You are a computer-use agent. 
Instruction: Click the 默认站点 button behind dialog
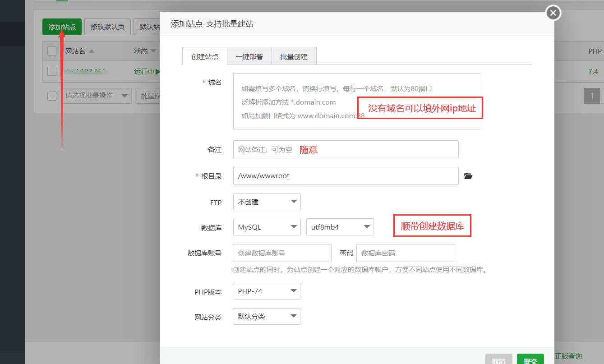click(148, 27)
